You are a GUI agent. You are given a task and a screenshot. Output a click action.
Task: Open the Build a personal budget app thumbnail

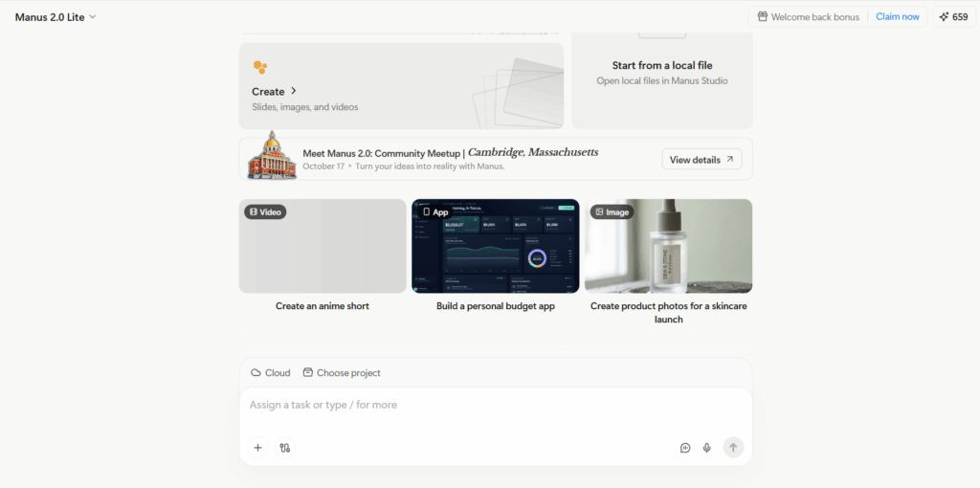(x=496, y=246)
